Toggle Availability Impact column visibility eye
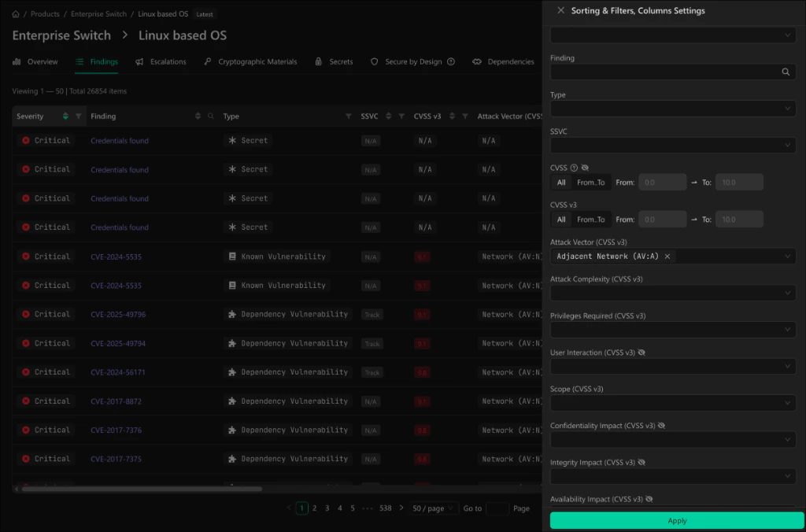The height and width of the screenshot is (532, 806). click(649, 499)
